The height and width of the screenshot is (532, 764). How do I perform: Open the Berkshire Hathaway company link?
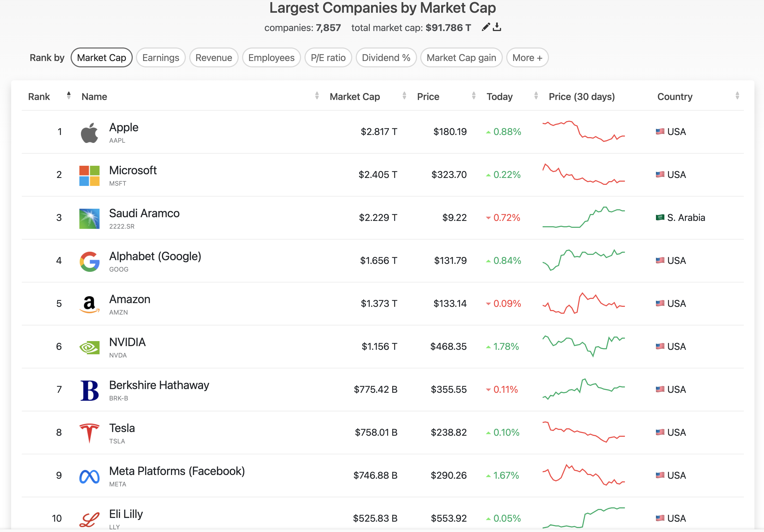(x=159, y=385)
